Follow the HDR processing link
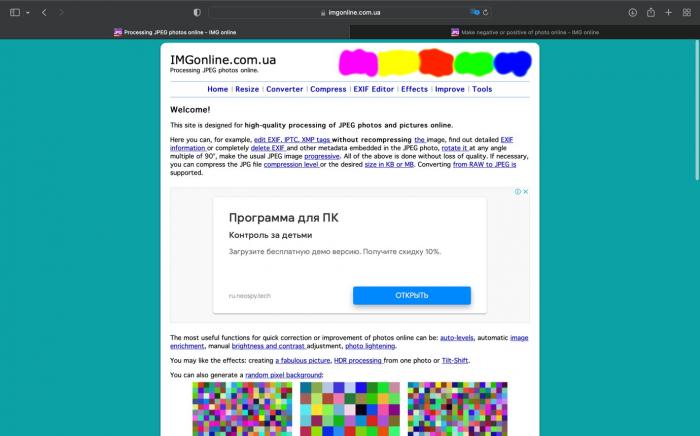This screenshot has height=436, width=700. 358,361
